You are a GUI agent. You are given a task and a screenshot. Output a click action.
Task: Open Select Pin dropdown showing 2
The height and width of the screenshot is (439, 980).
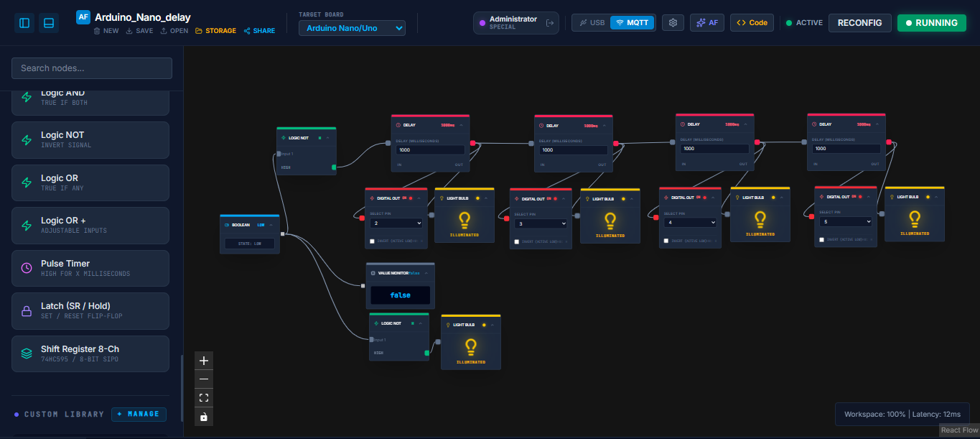(x=396, y=223)
